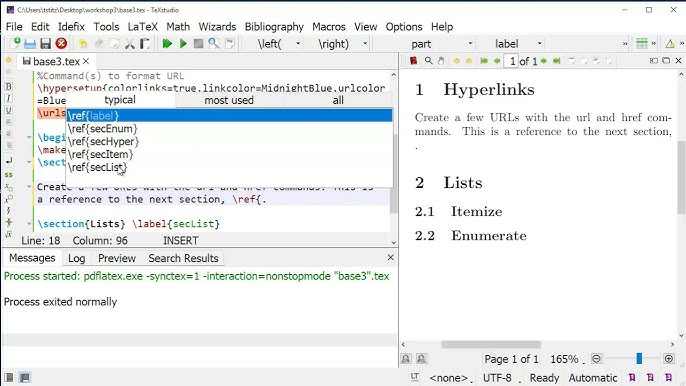686x386 pixels.
Task: Adjust the PDF zoom slider handle
Action: (639, 359)
